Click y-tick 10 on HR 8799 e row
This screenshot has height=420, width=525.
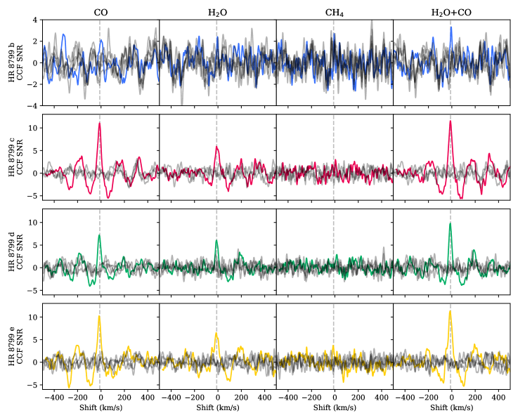[34, 317]
